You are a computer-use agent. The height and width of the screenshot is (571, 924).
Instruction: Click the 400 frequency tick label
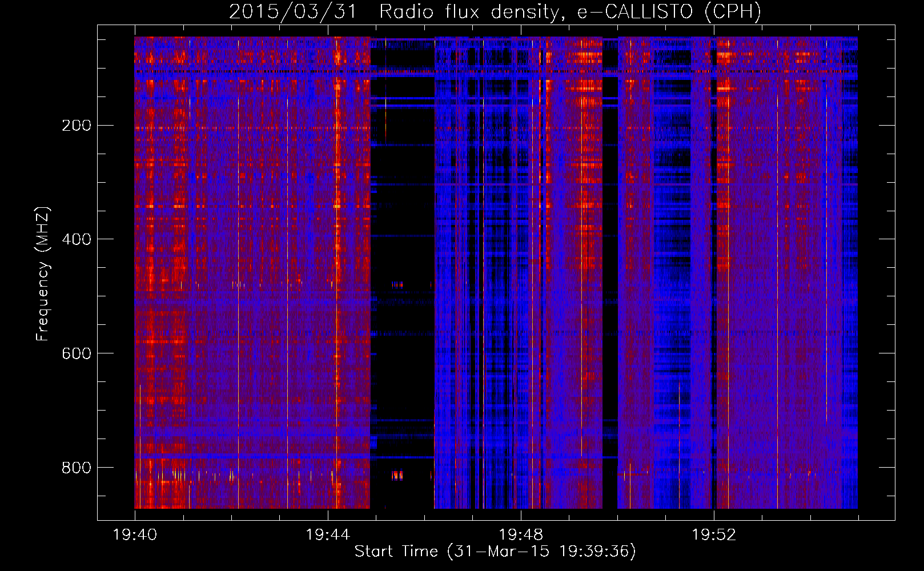[77, 239]
